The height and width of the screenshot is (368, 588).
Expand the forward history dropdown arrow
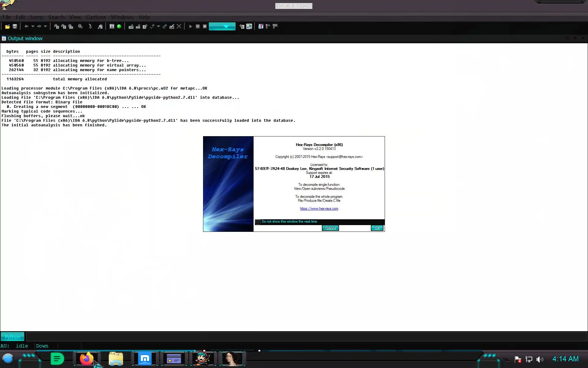click(x=45, y=27)
